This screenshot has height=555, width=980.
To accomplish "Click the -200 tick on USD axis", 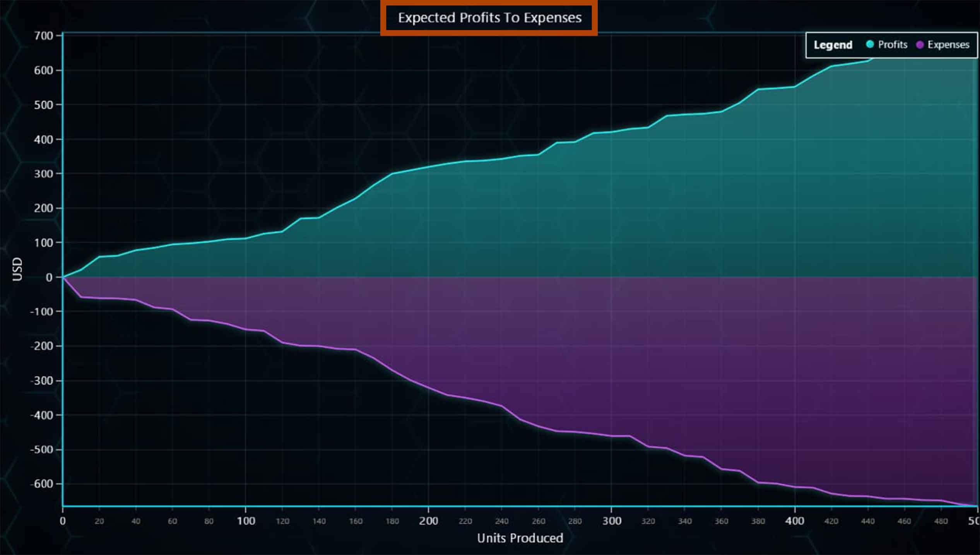I will coord(41,346).
